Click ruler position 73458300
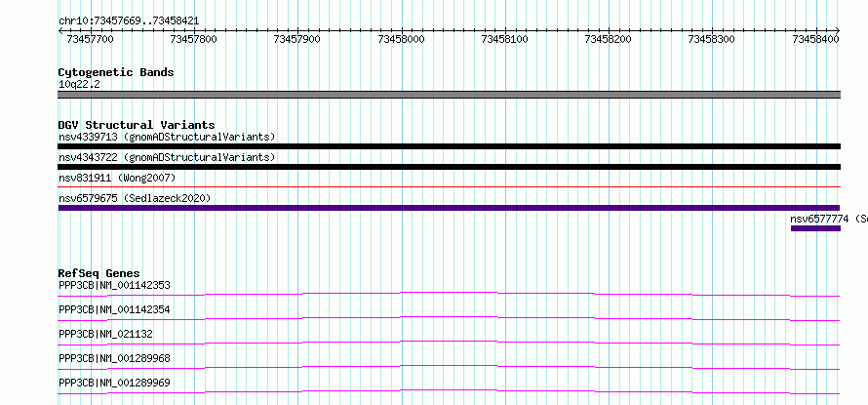 (x=712, y=39)
